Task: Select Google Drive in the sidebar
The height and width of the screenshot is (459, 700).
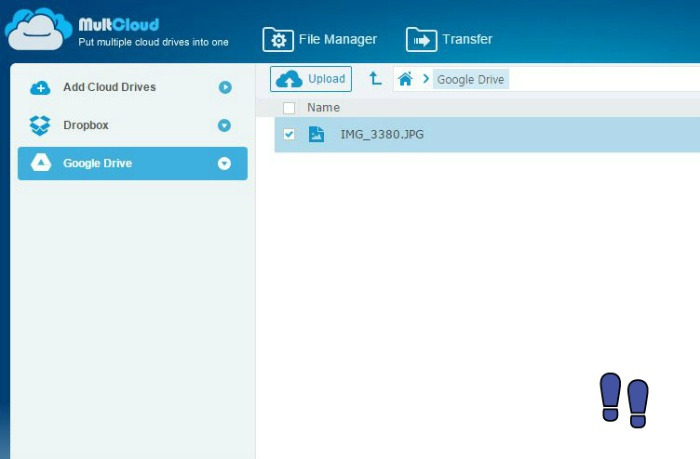Action: pos(132,163)
